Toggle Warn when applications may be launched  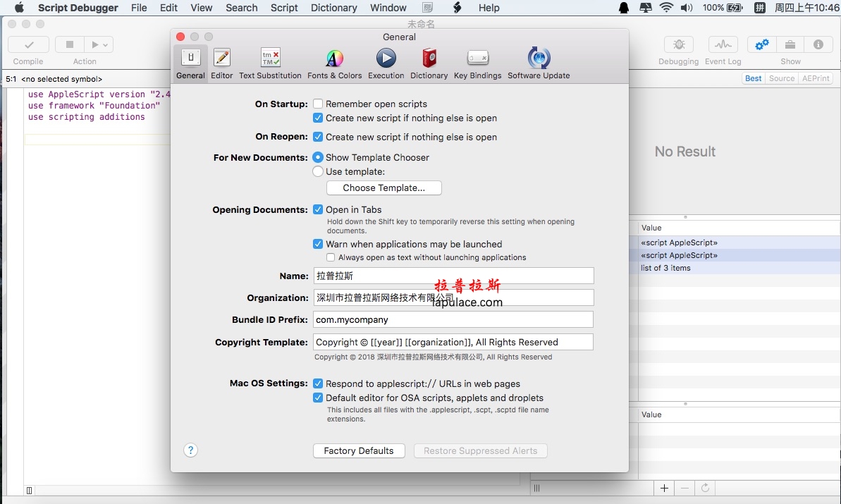[318, 244]
